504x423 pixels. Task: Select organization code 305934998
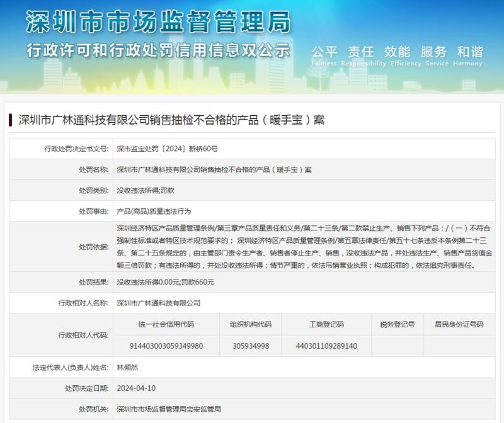(x=251, y=346)
